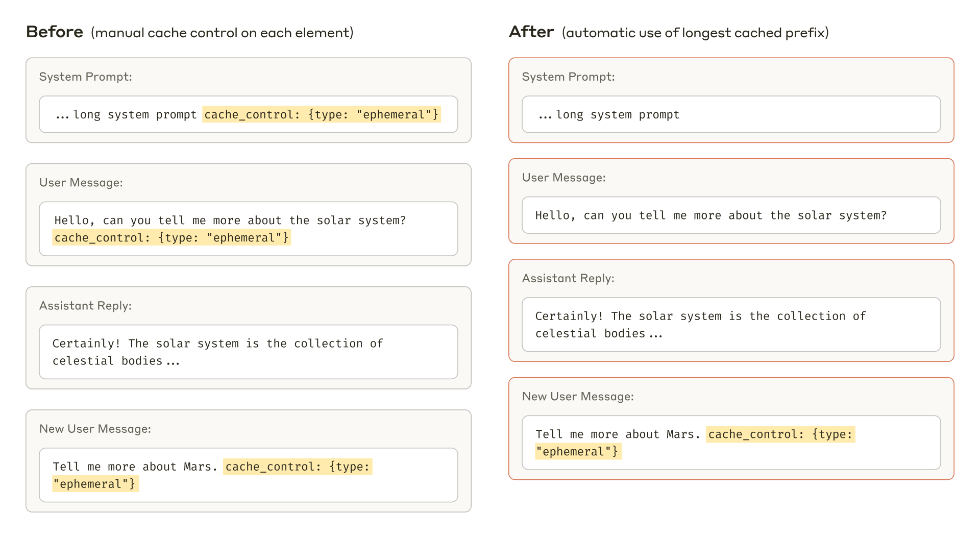Click cache_control highlight in Before User Message
This screenshot has width=980, height=538.
click(x=171, y=237)
